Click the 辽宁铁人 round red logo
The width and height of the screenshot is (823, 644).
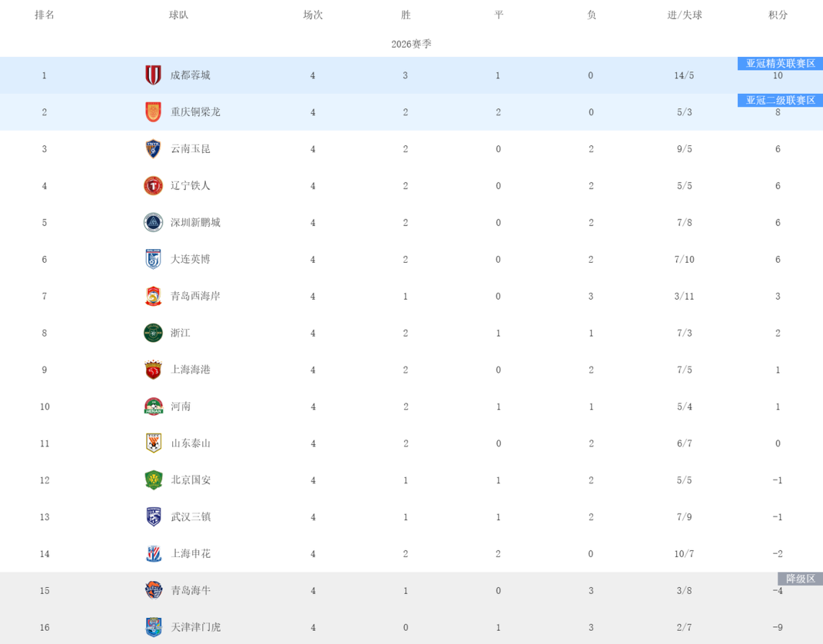coord(153,186)
